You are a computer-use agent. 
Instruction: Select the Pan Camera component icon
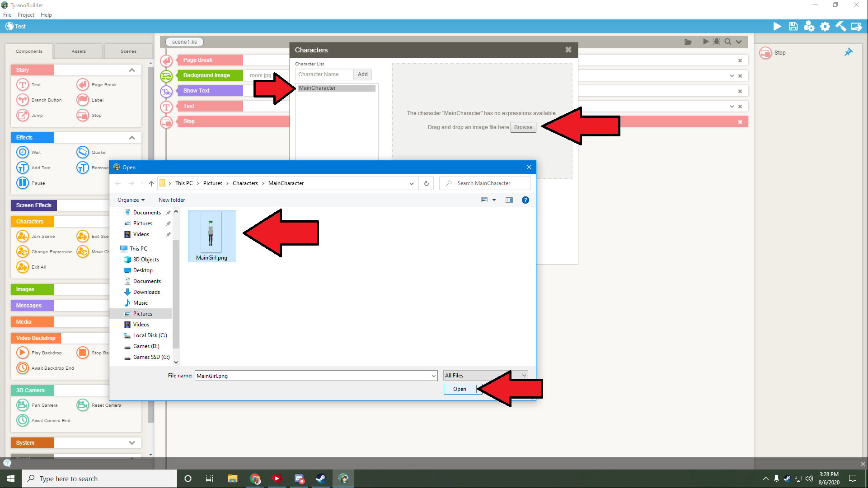point(23,405)
